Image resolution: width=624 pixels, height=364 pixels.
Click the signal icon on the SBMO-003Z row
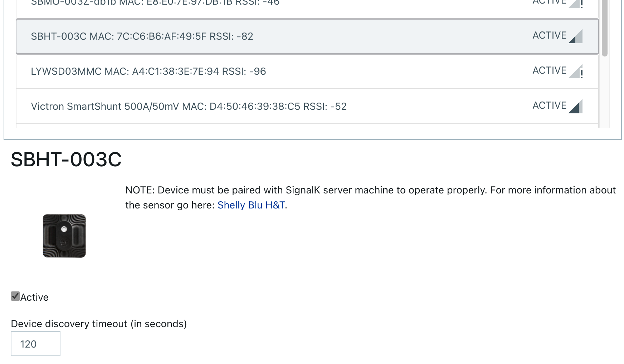coord(575,4)
